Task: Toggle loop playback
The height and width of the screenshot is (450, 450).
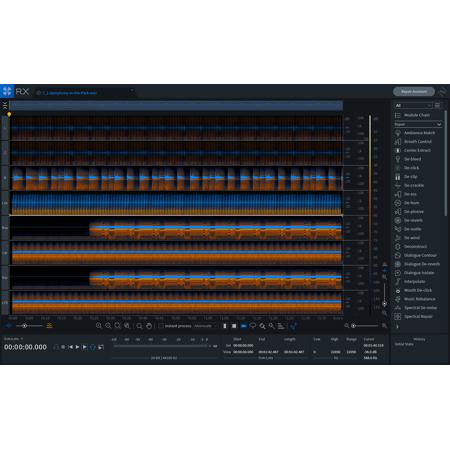Action: (92, 347)
